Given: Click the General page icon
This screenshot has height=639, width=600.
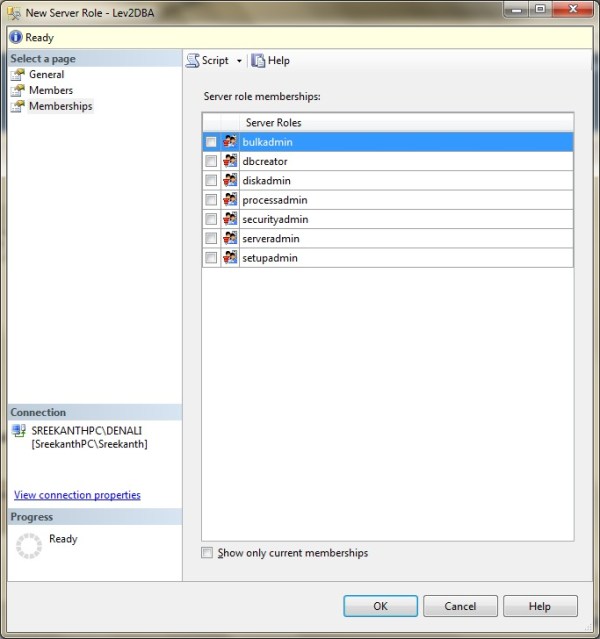Looking at the screenshot, I should (x=18, y=75).
